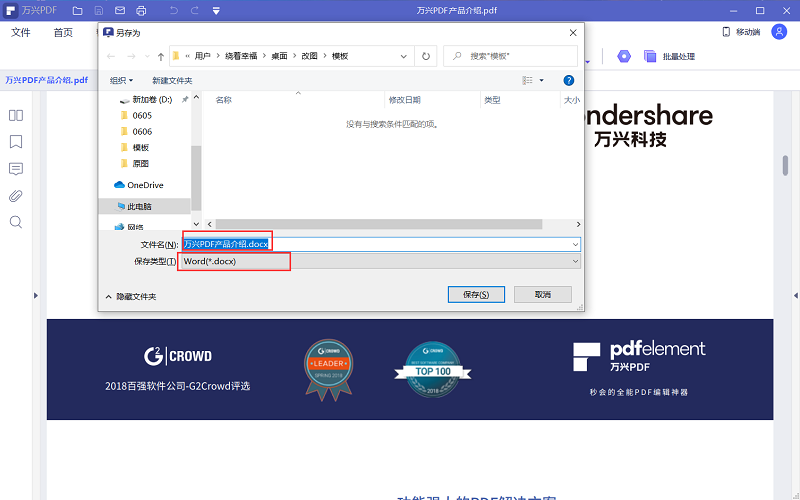
Task: Open the 组织 dropdown menu
Action: pyautogui.click(x=121, y=81)
